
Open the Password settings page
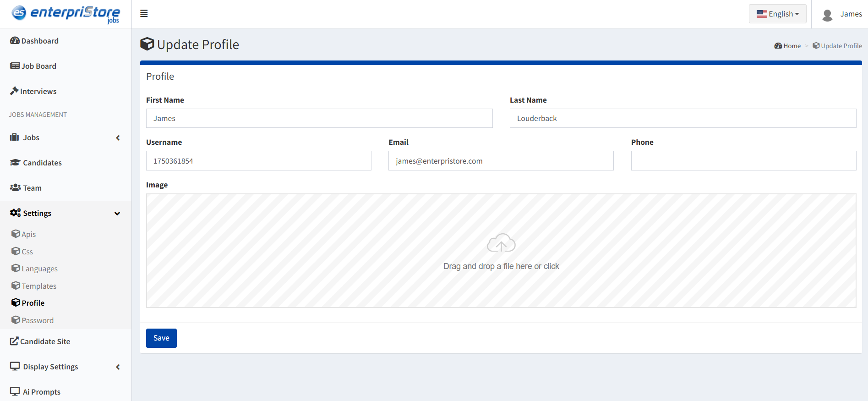pos(38,320)
